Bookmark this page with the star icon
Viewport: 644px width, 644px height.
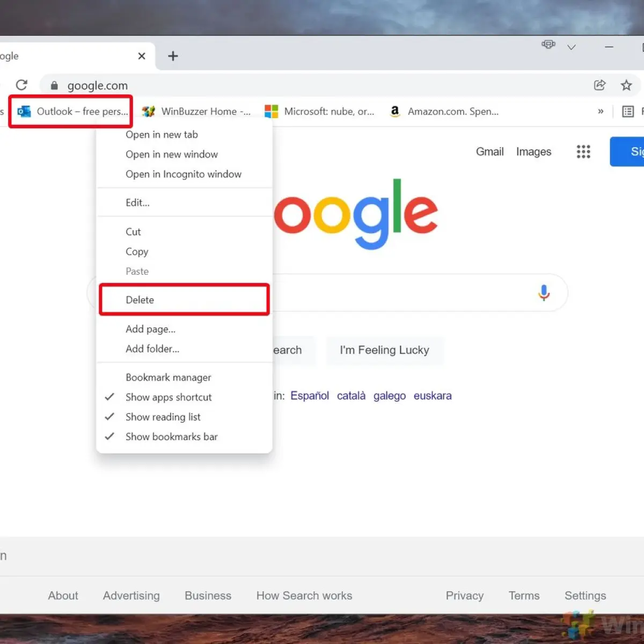[x=626, y=85]
